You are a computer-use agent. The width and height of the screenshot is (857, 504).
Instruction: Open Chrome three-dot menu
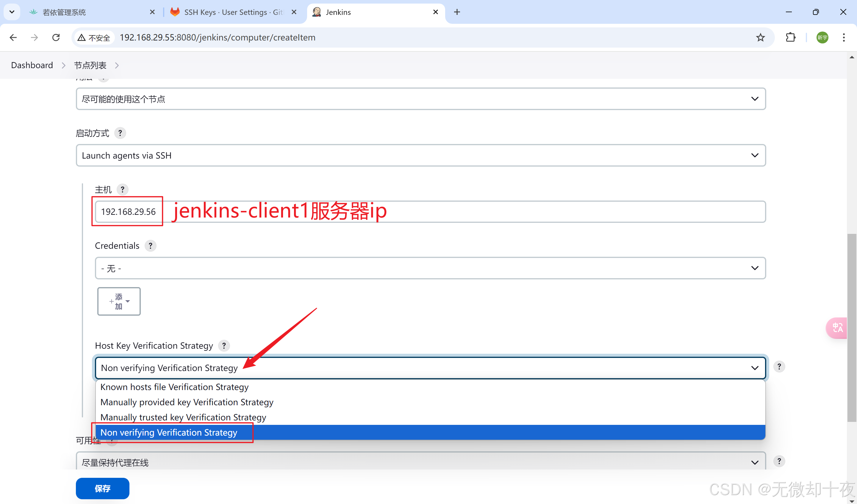843,37
